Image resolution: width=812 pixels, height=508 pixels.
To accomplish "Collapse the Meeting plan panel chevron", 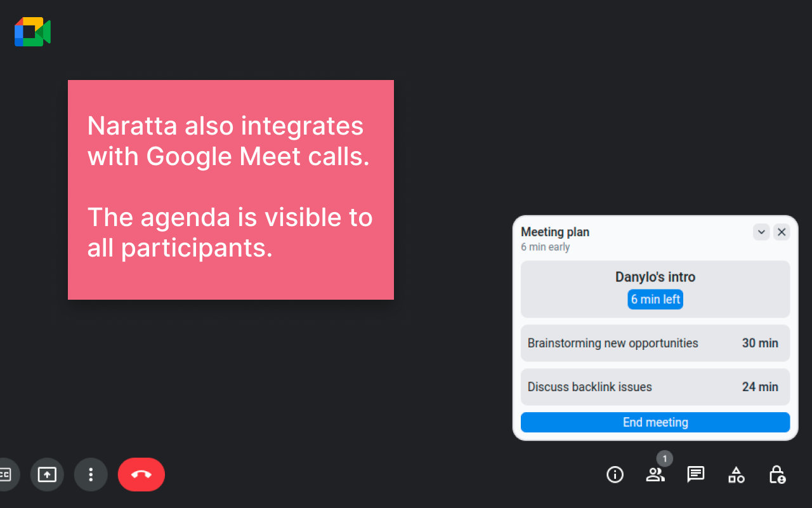I will pos(761,232).
